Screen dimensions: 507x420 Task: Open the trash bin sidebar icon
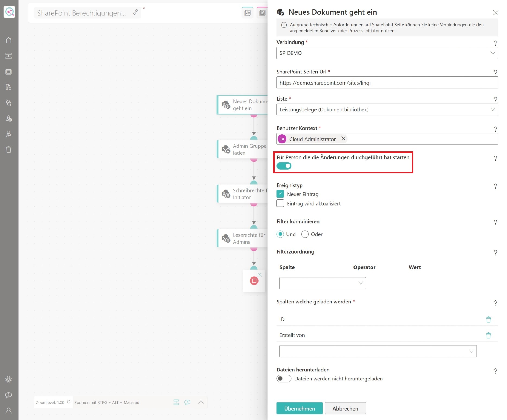point(9,150)
